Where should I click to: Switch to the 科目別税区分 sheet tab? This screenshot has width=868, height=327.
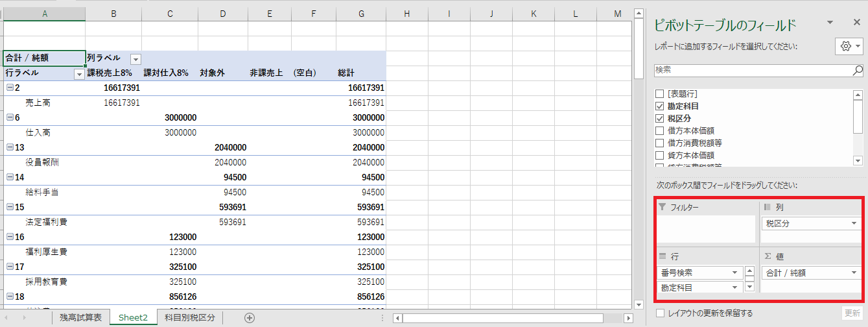(x=190, y=317)
